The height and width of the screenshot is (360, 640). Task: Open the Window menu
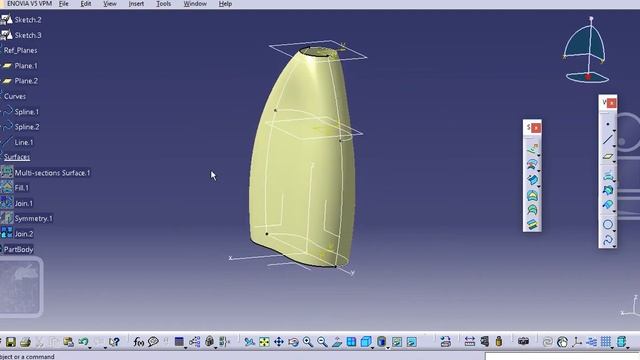point(195,4)
